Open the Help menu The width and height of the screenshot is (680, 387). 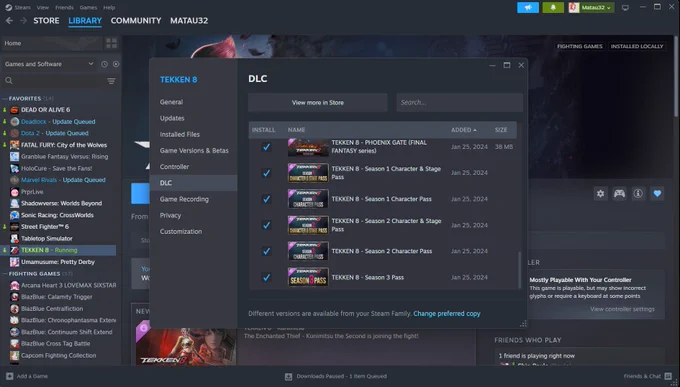pyautogui.click(x=109, y=7)
